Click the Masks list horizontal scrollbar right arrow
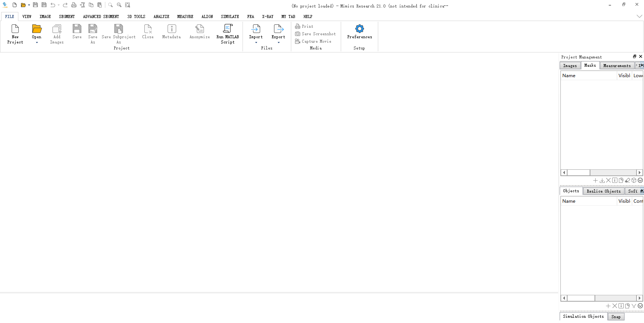This screenshot has width=644, height=323. pyautogui.click(x=640, y=173)
